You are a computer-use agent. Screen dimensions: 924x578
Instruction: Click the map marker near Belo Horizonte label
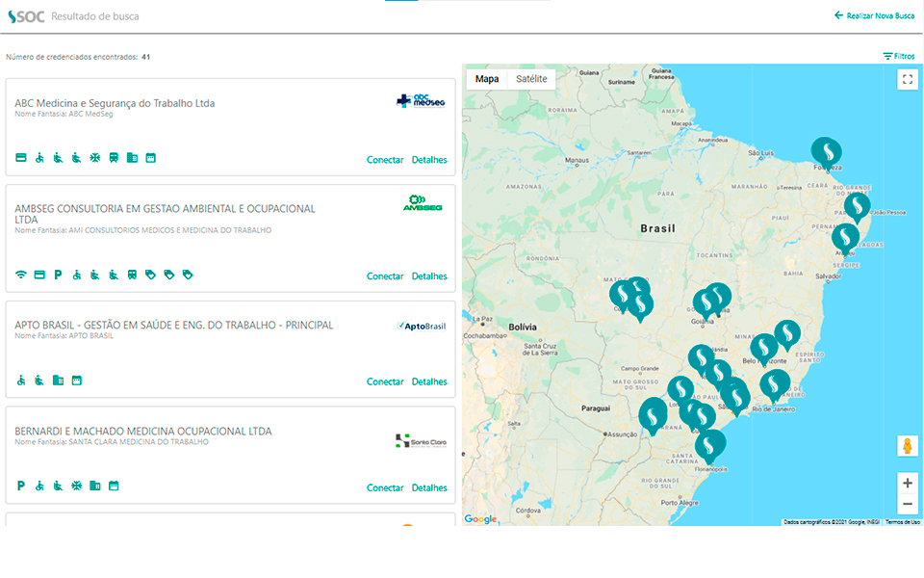pyautogui.click(x=763, y=350)
